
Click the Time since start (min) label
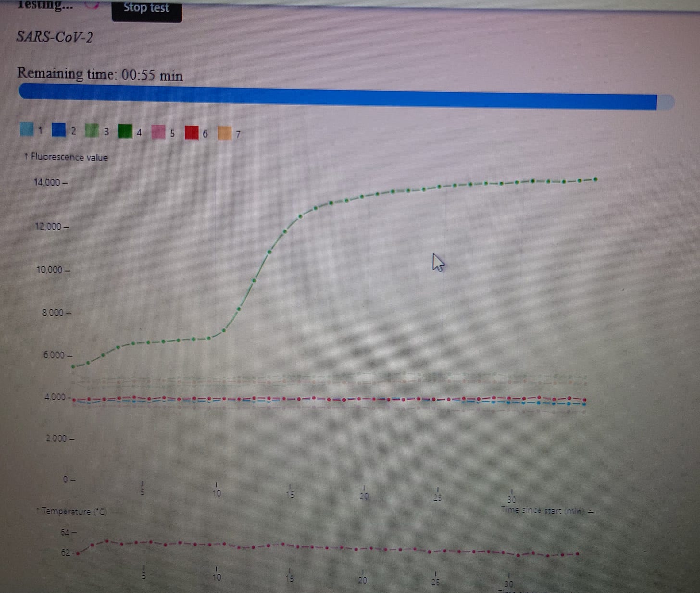(548, 510)
